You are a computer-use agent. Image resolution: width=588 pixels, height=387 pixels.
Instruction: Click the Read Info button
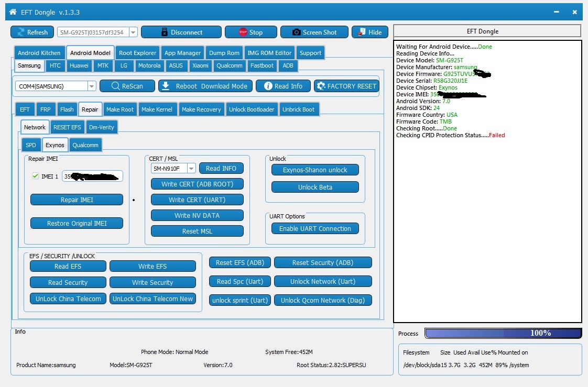pyautogui.click(x=283, y=86)
